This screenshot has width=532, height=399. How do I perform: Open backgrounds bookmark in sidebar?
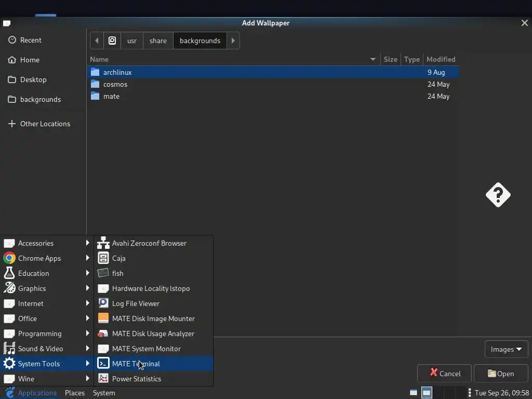click(44, 99)
